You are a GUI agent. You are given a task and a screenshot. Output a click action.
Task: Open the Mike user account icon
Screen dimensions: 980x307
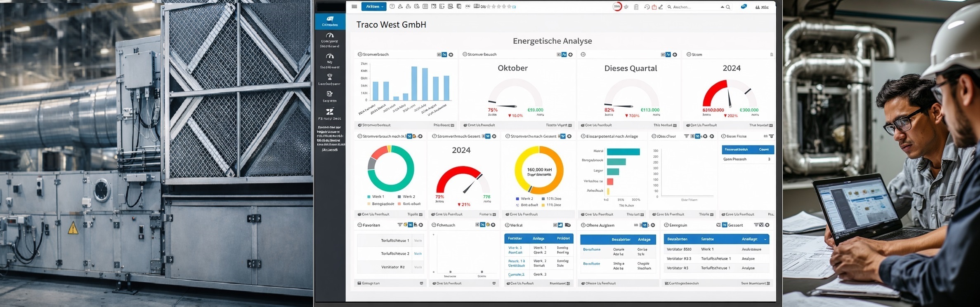coord(762,7)
